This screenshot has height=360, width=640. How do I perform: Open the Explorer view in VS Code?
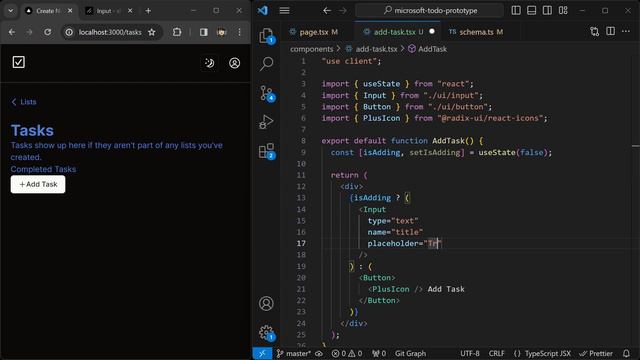[266, 35]
